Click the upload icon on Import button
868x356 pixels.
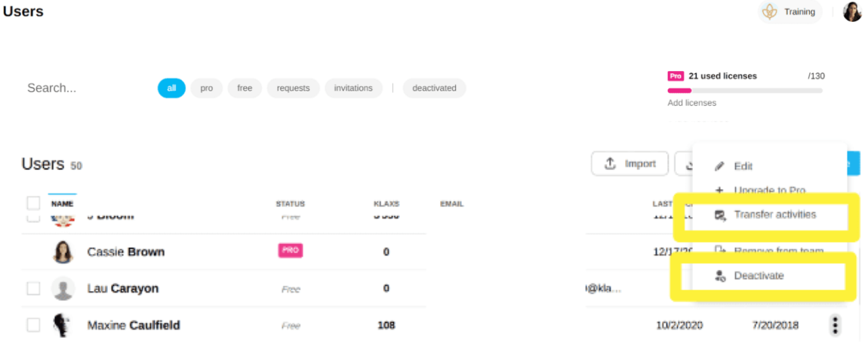click(x=610, y=164)
